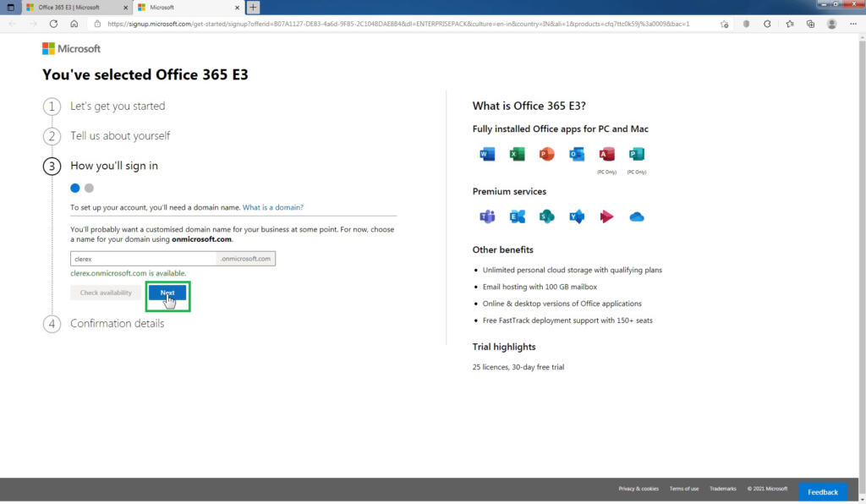Click the Check availability button

pos(106,293)
